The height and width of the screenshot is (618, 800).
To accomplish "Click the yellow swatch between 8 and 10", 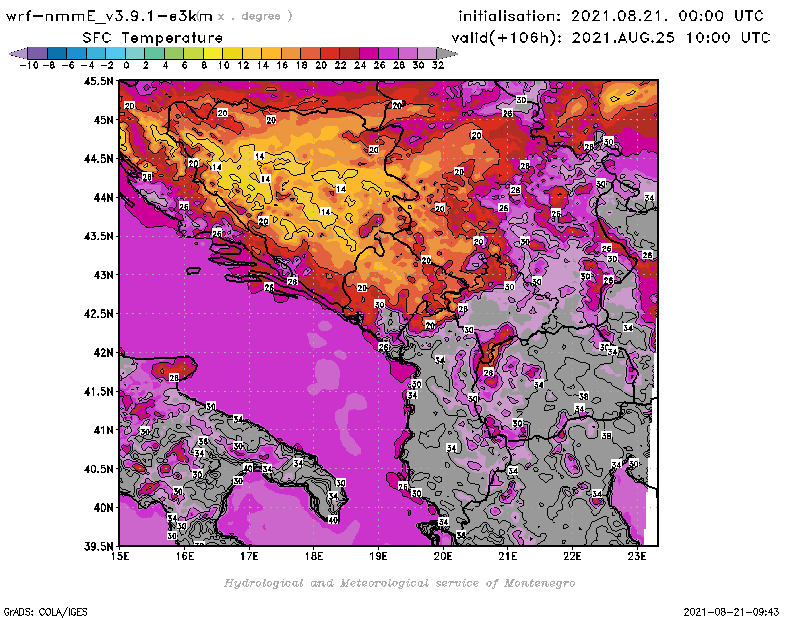I will [213, 53].
